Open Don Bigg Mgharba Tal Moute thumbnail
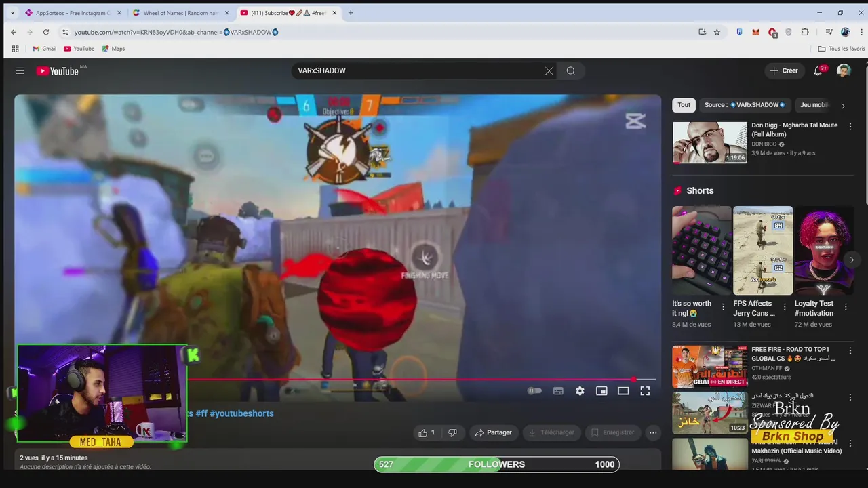 (710, 142)
